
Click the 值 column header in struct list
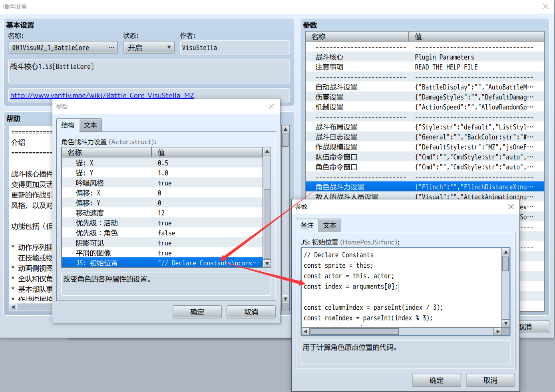(207, 152)
